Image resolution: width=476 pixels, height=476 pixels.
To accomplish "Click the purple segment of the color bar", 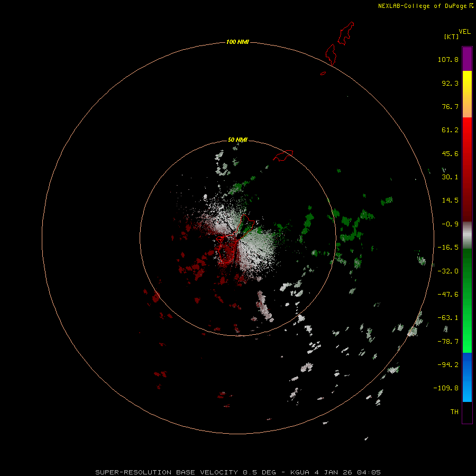I will (x=467, y=59).
